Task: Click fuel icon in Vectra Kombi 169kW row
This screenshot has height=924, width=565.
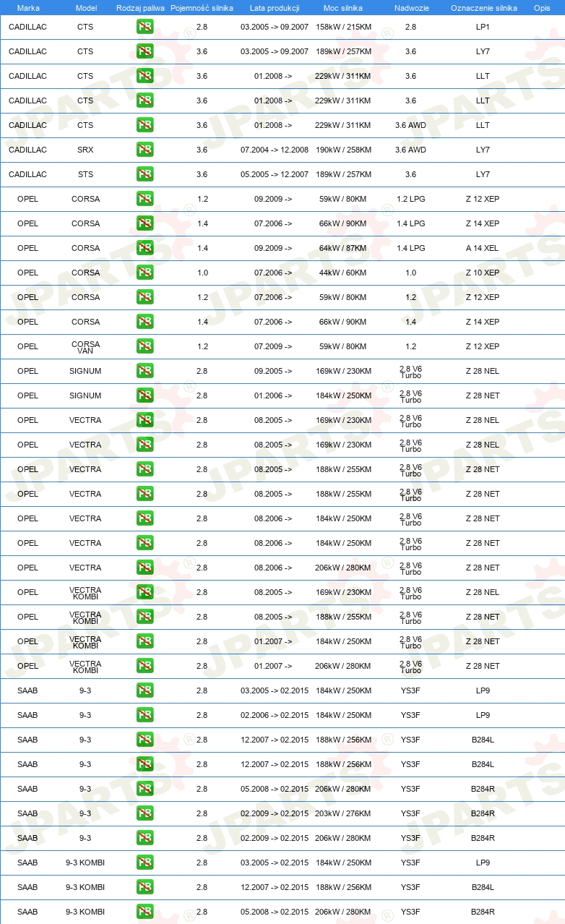Action: tap(145, 592)
